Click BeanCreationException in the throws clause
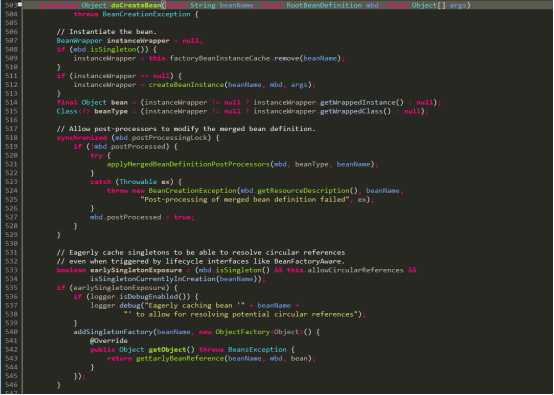This screenshot has height=395, width=554. (146, 14)
